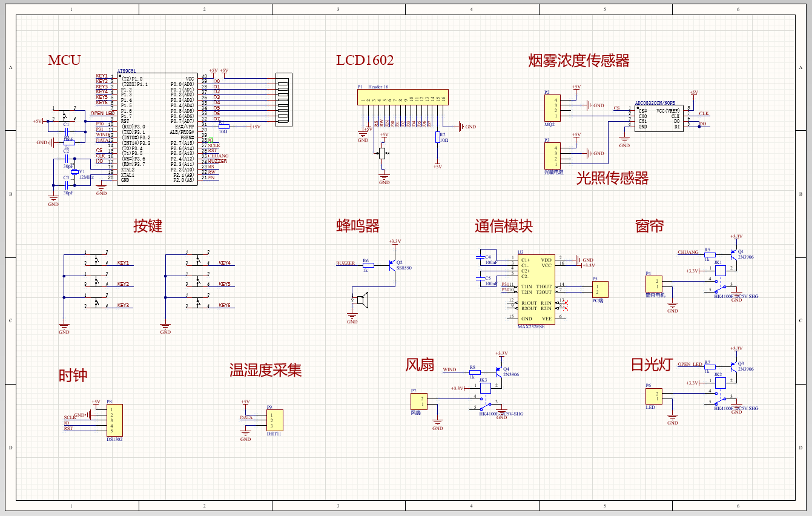812x516 pixels.
Task: Click the P1 Header 16 connector
Action: (x=402, y=98)
